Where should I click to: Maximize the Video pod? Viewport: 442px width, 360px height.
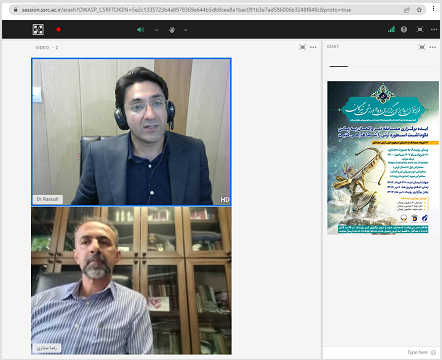(x=302, y=47)
